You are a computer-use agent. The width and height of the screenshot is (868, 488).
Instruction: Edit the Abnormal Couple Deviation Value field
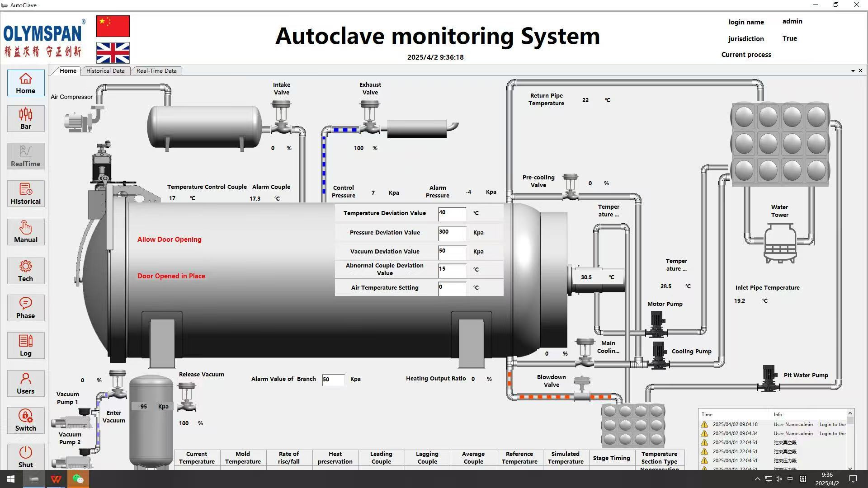click(x=452, y=271)
